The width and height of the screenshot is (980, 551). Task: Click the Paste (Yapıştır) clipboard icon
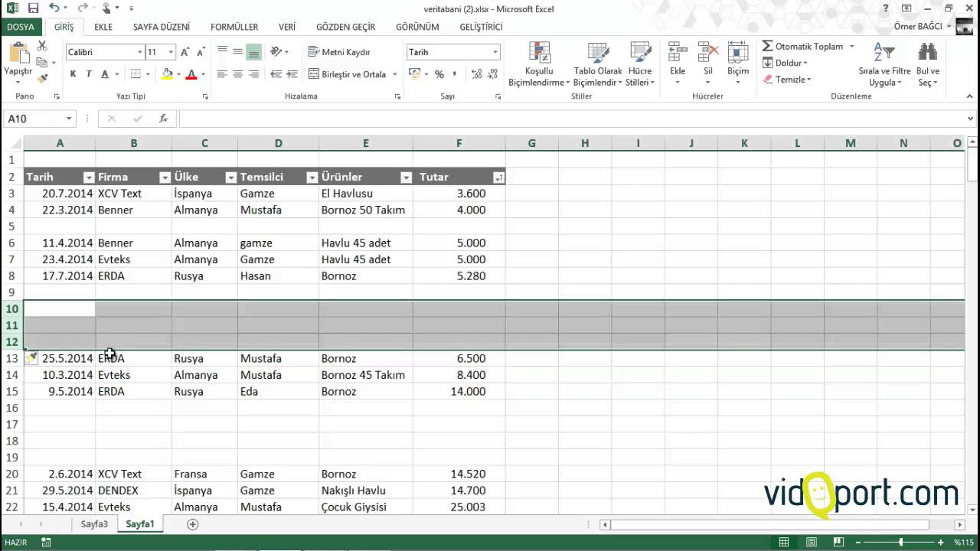click(18, 54)
